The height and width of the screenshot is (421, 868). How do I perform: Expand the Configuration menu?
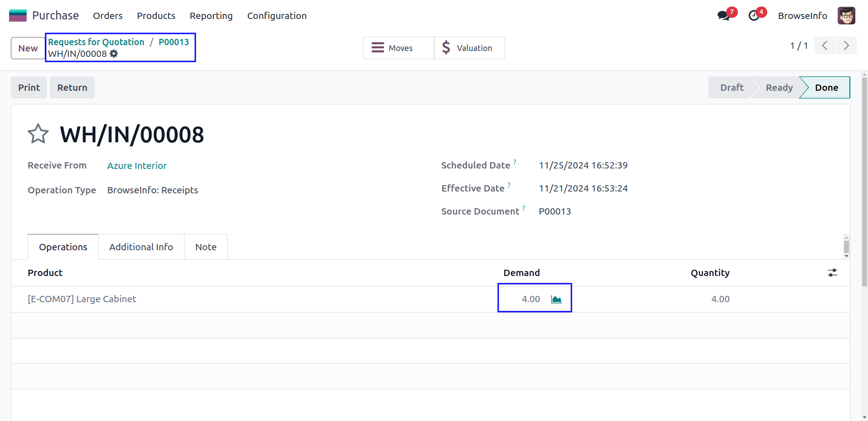pos(277,16)
